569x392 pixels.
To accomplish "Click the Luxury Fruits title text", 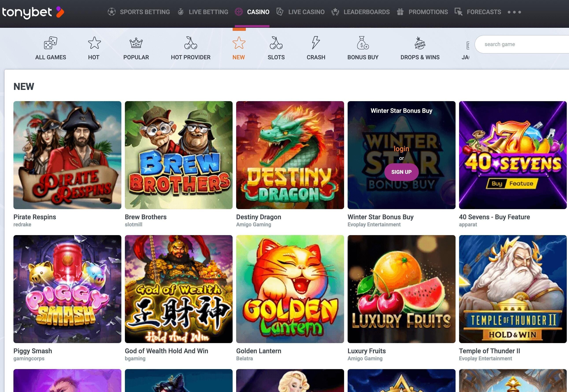I will tap(367, 351).
